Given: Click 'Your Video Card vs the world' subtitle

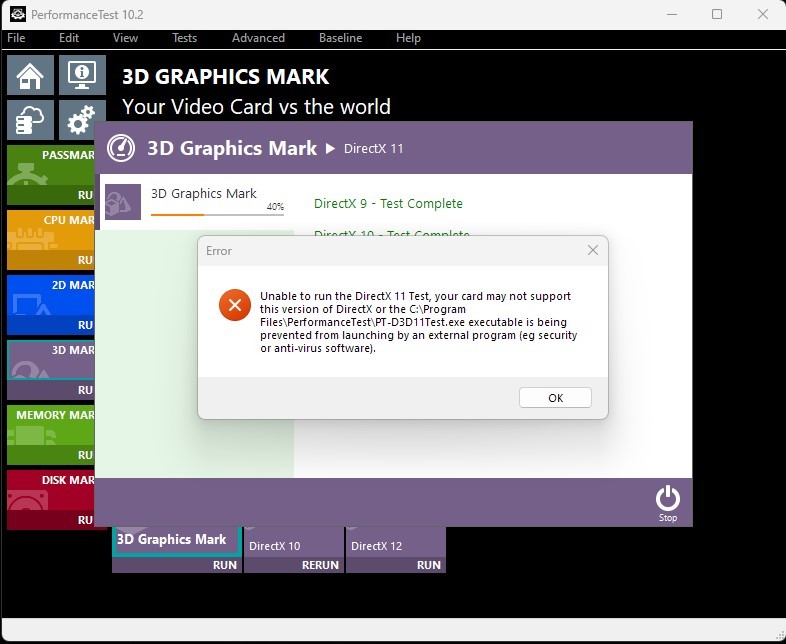Looking at the screenshot, I should (x=256, y=107).
